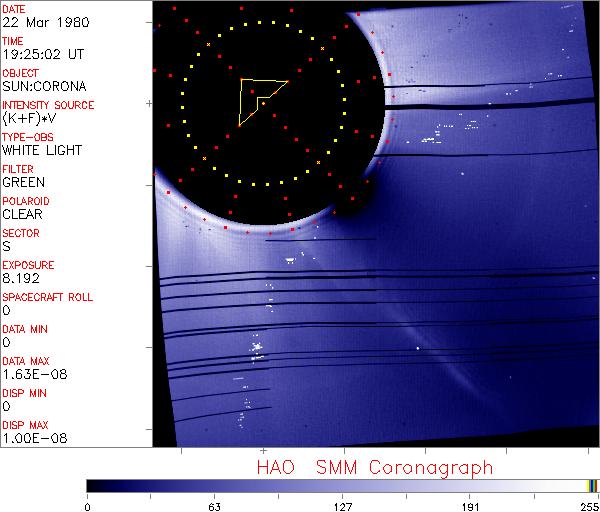
Task: Click the white dot inside the yellow triangle
Action: click(262, 102)
